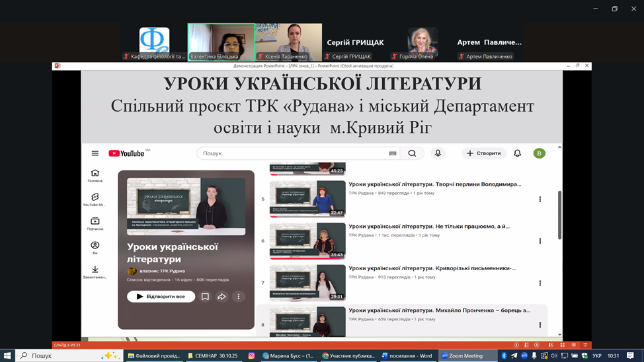The width and height of the screenshot is (644, 362).
Task: Save playlist using the bookmark icon
Action: pyautogui.click(x=205, y=297)
